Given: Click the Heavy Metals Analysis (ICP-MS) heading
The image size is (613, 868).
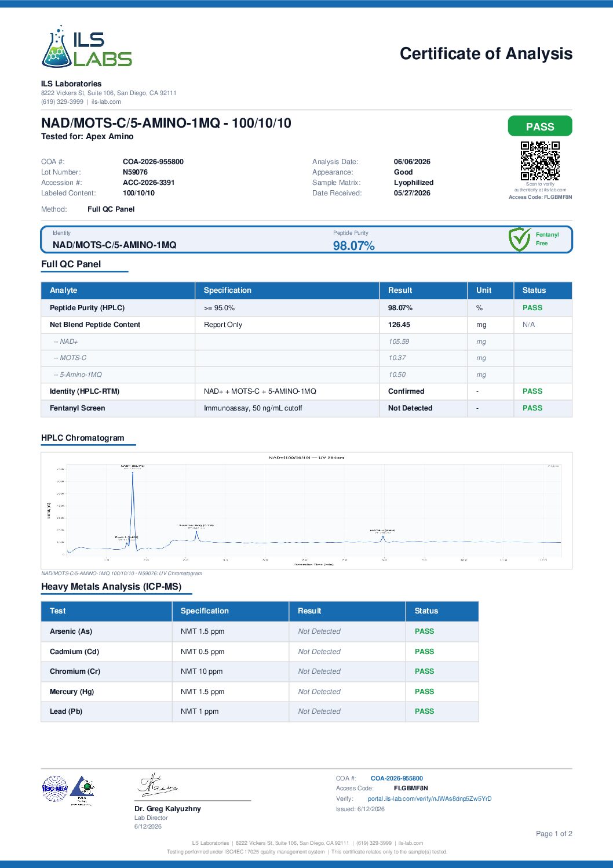Looking at the screenshot, I should [x=111, y=587].
